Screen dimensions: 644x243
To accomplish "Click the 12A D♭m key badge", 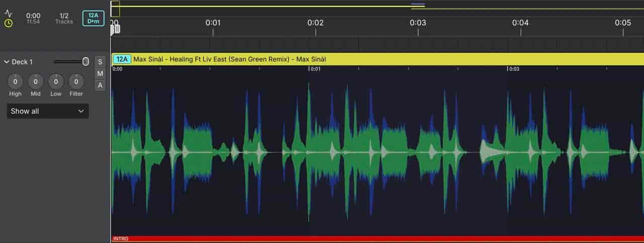I will 94,18.
